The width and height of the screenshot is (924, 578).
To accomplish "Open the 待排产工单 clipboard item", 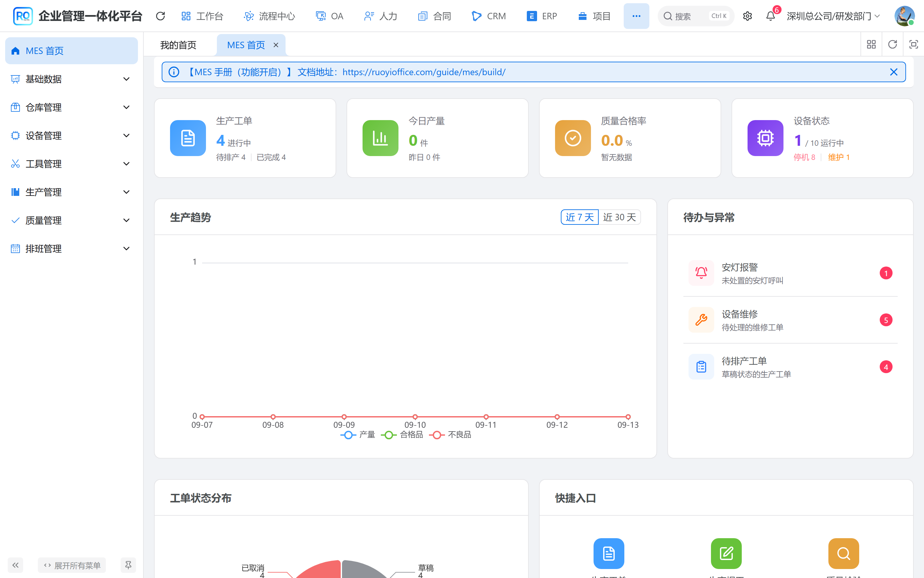I will (x=790, y=367).
